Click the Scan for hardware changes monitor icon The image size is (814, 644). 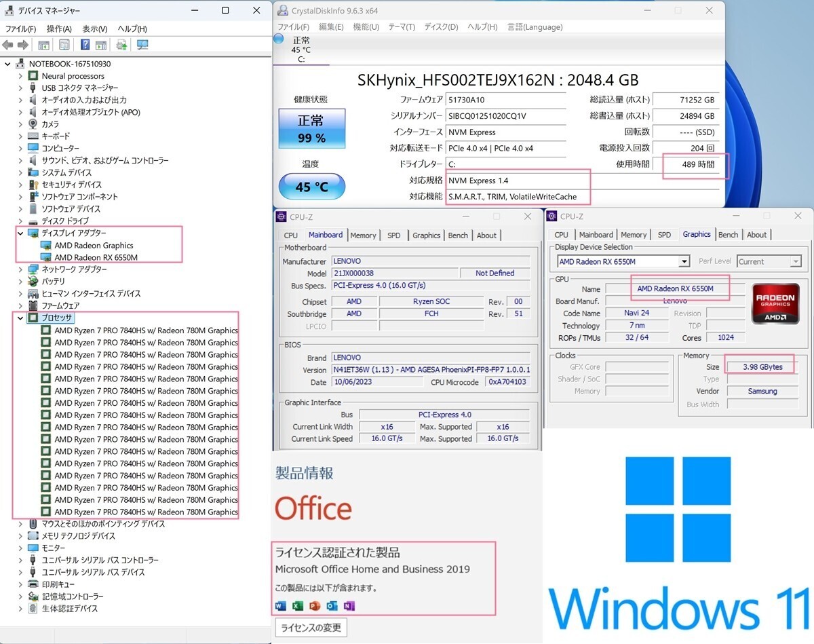tap(142, 45)
